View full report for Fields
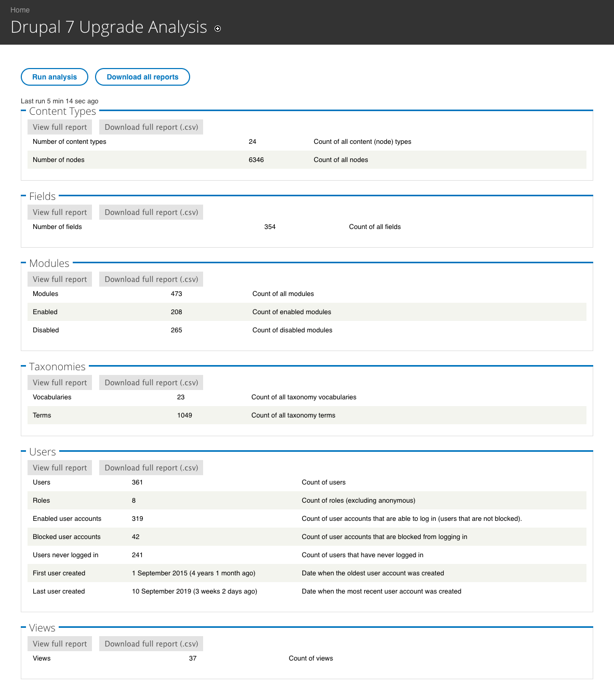 59,212
